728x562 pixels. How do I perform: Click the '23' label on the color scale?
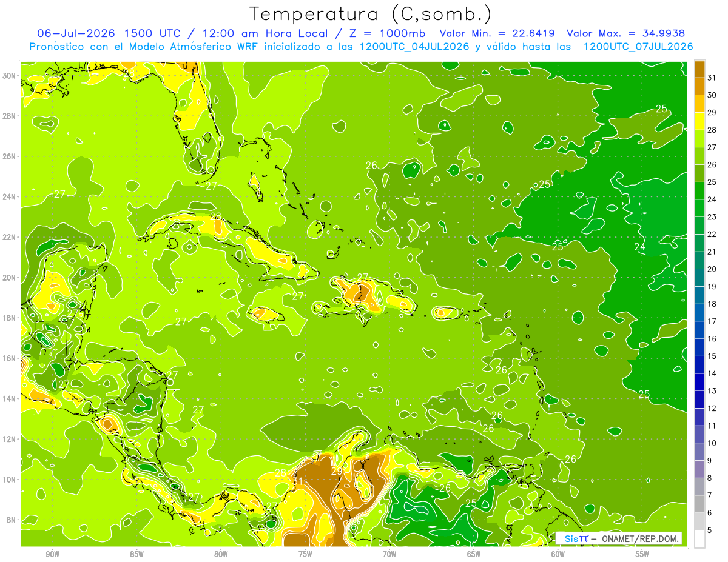(712, 216)
